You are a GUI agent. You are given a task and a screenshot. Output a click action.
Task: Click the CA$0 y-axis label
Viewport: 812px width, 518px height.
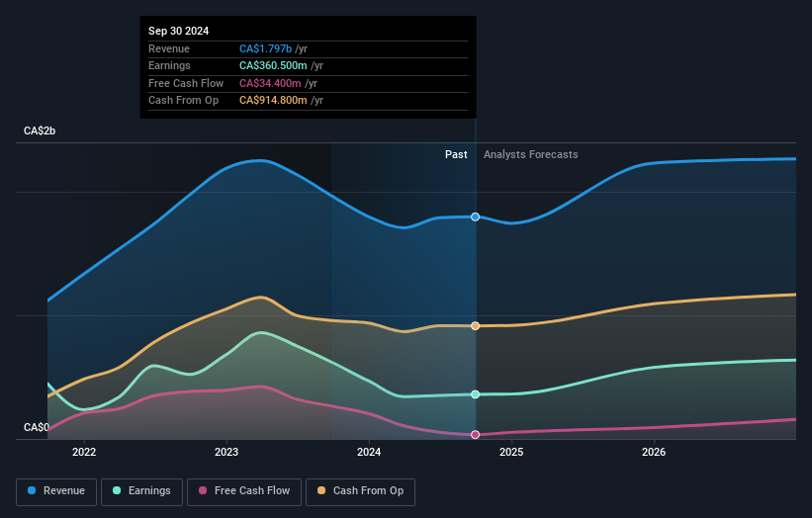pos(37,427)
